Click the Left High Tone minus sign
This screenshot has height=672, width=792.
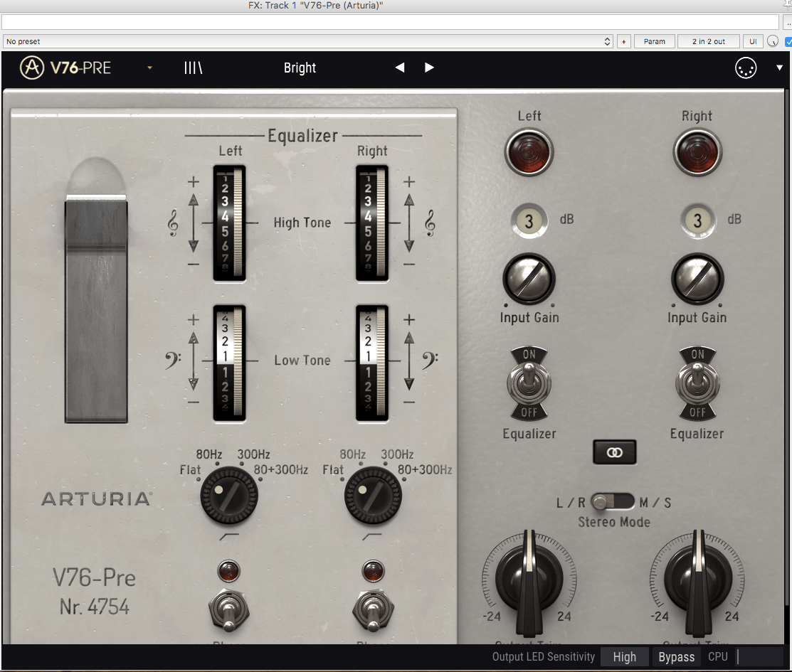point(194,264)
